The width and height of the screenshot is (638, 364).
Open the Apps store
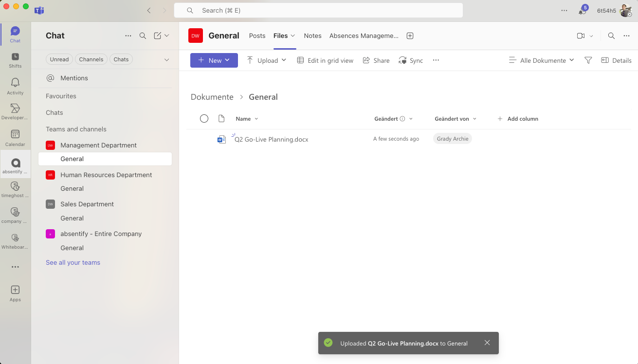(x=15, y=293)
